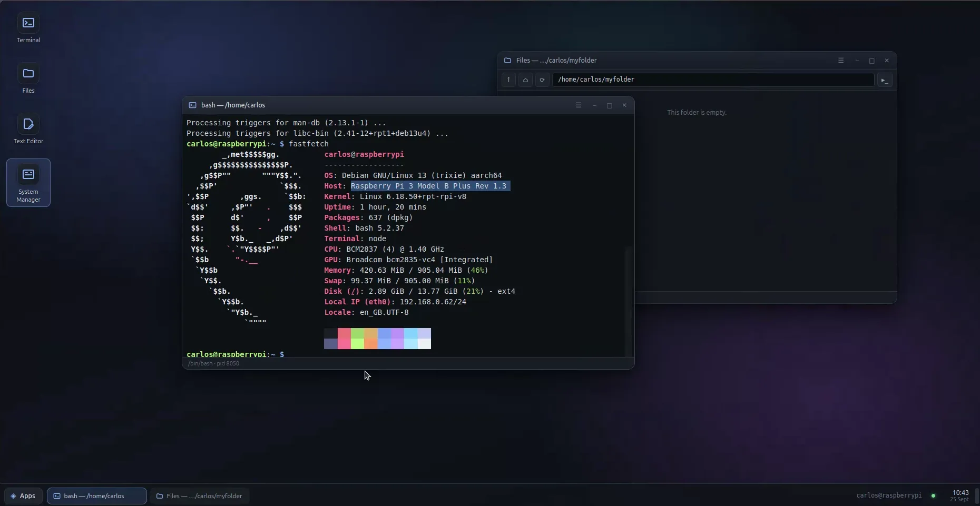Maximize the Files window
Image resolution: width=980 pixels, height=506 pixels.
click(x=872, y=61)
